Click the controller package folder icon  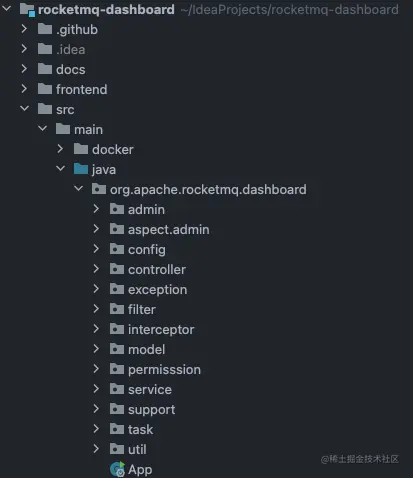point(117,269)
